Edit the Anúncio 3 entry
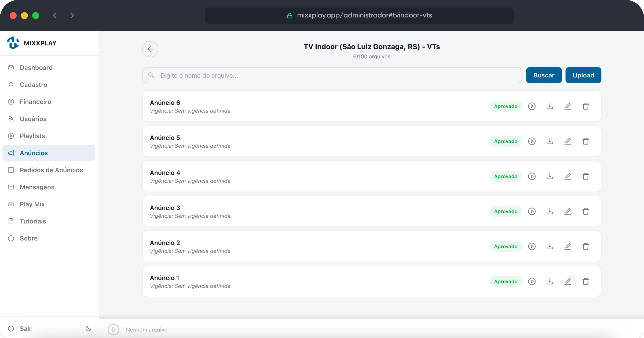The image size is (644, 338). [x=568, y=211]
